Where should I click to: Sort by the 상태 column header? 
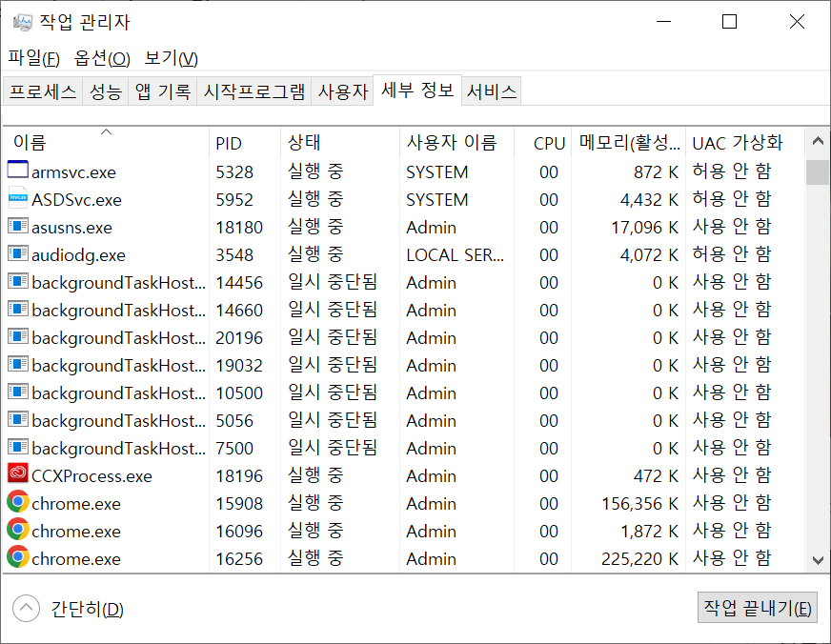pyautogui.click(x=339, y=143)
